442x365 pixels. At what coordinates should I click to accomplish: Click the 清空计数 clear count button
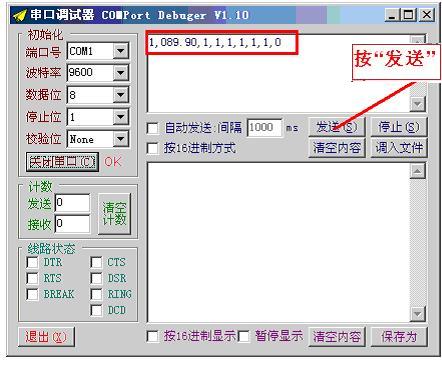pyautogui.click(x=114, y=214)
